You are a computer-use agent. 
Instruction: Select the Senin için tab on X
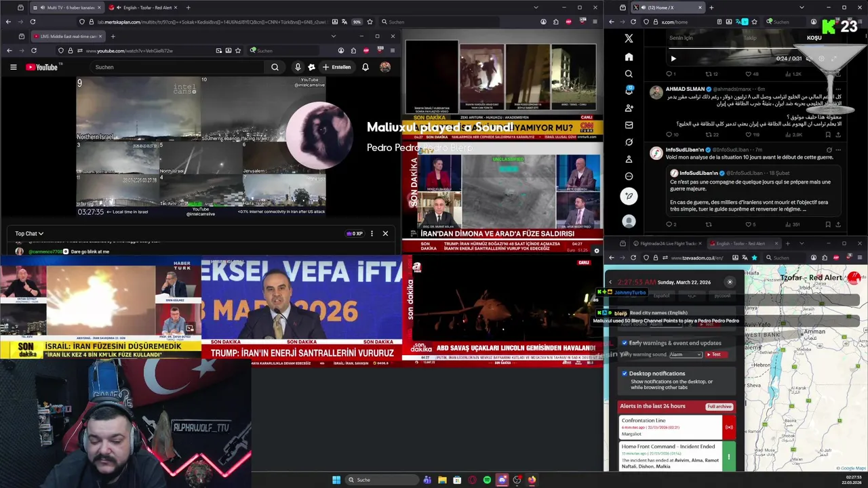tap(681, 38)
